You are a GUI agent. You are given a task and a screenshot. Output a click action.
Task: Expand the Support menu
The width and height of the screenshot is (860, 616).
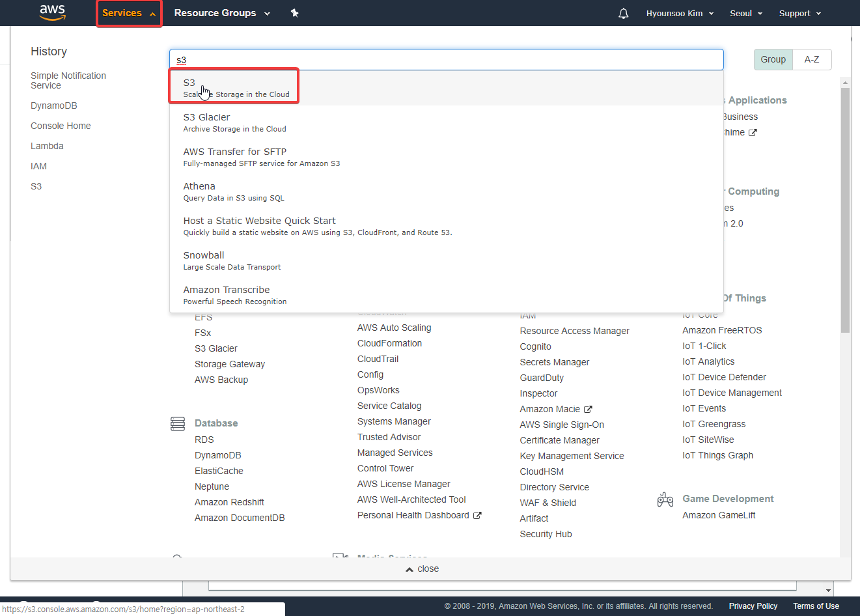point(800,13)
